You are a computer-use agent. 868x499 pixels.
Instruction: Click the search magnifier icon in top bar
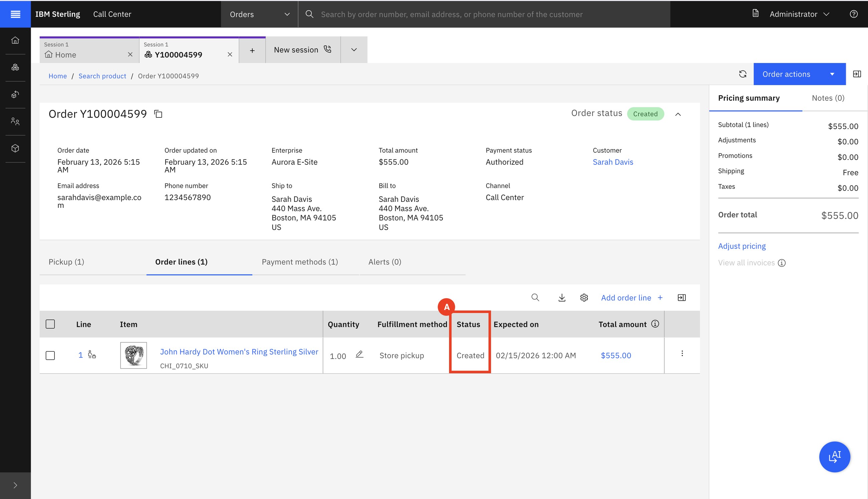tap(309, 14)
